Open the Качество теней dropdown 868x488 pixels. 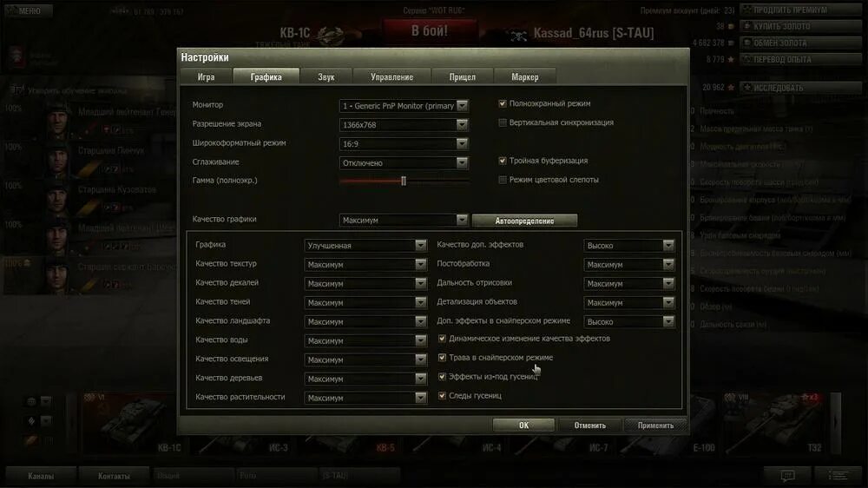tap(365, 302)
